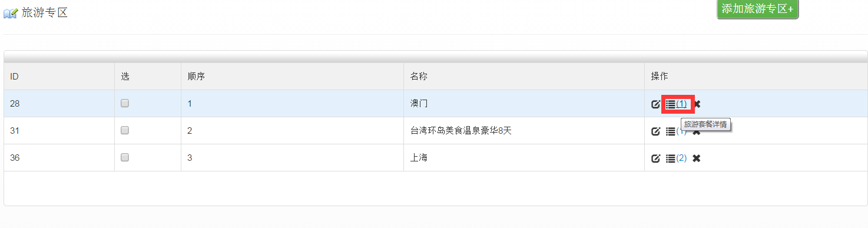Edit the 澳门 row with pencil icon
Screen dimensions: 868x228
point(655,104)
